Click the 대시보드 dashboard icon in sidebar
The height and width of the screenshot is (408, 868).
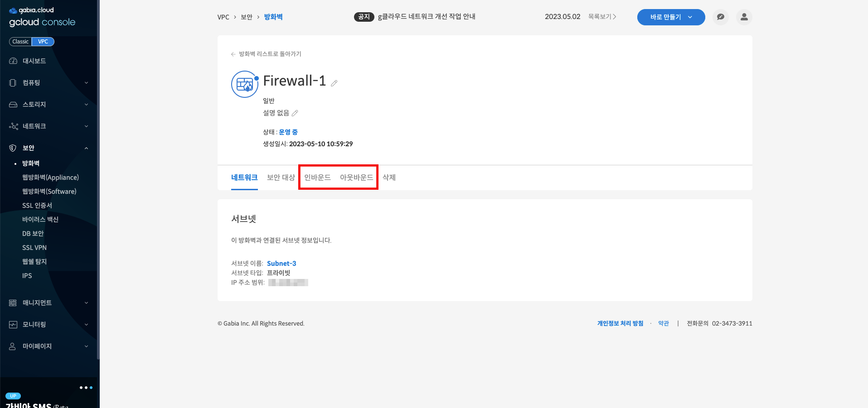pyautogui.click(x=13, y=61)
